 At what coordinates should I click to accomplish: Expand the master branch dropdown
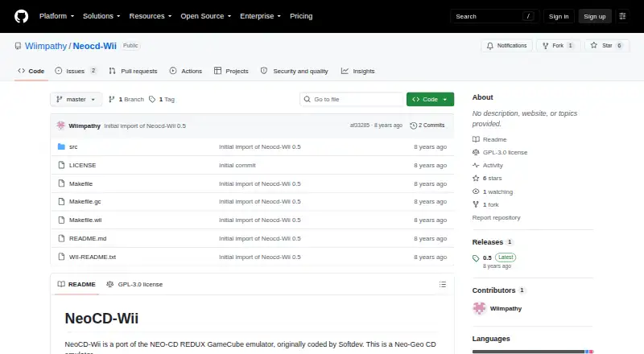pos(76,100)
